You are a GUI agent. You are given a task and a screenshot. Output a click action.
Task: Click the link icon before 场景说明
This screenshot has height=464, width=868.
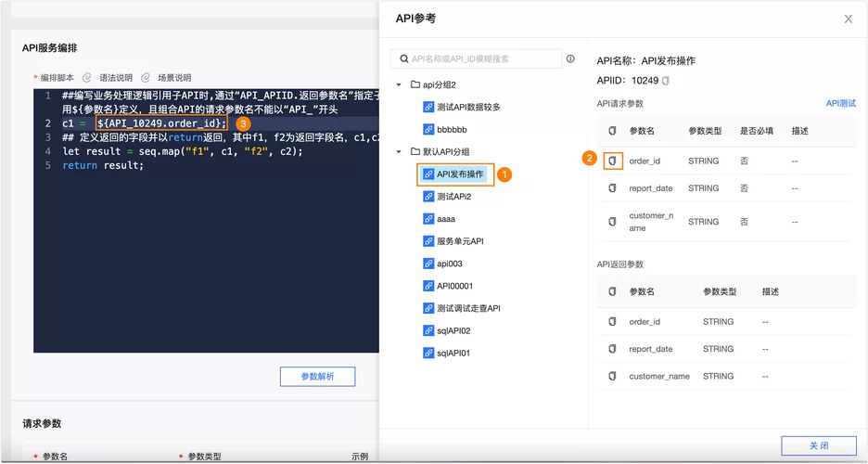[x=146, y=78]
